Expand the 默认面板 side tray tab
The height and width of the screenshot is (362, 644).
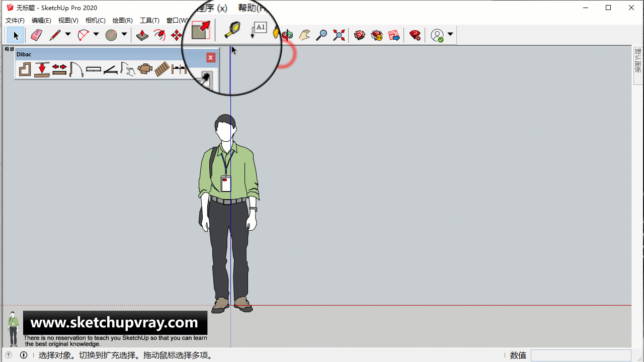[x=638, y=61]
